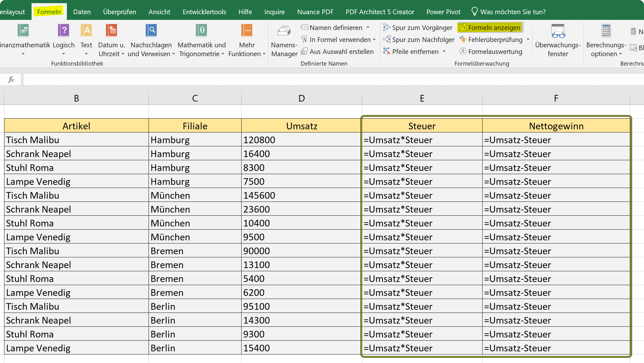
Task: Click the fx insert function icon
Action: tap(11, 79)
